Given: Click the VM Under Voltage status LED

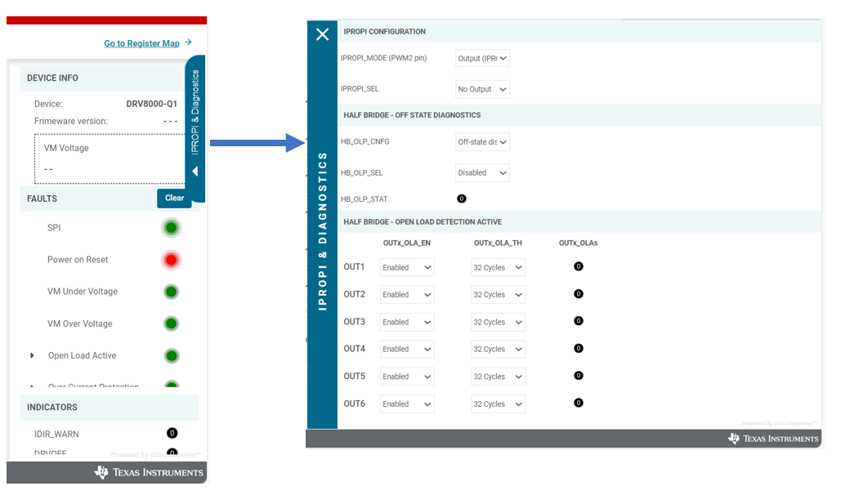Looking at the screenshot, I should coord(171,292).
